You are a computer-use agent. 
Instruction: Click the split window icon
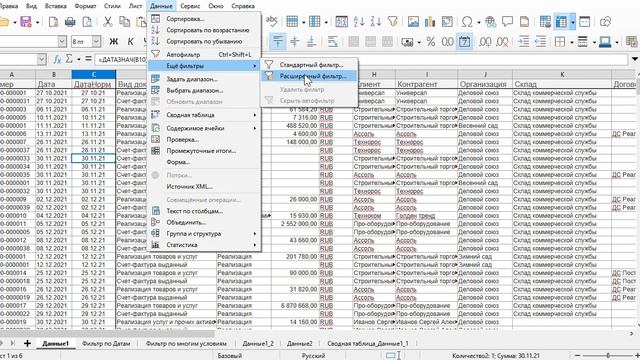click(x=584, y=21)
